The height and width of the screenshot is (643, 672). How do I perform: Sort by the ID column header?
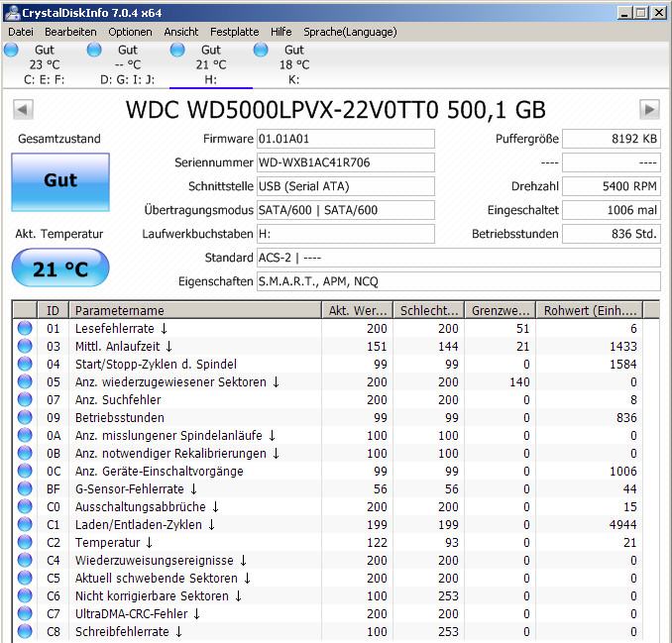click(54, 310)
